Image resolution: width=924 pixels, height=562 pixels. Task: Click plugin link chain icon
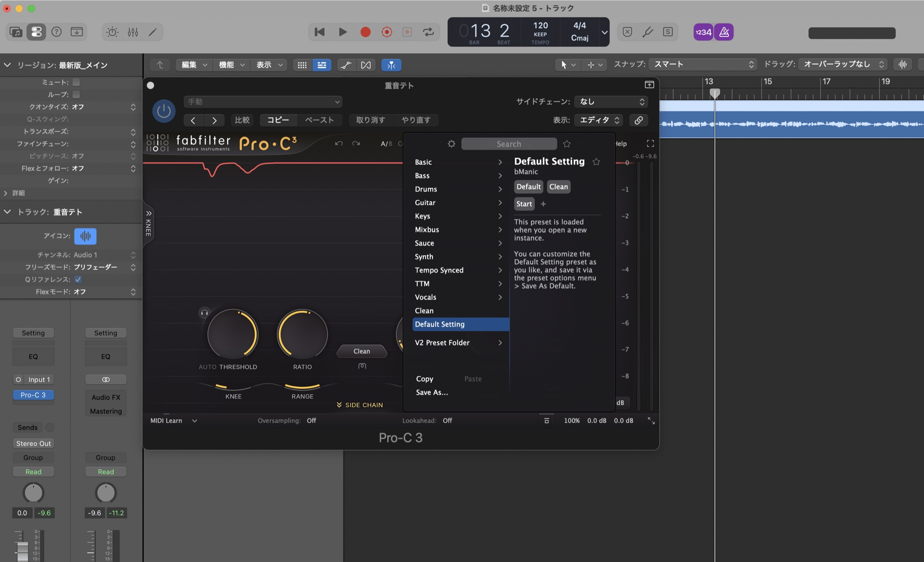coord(638,120)
